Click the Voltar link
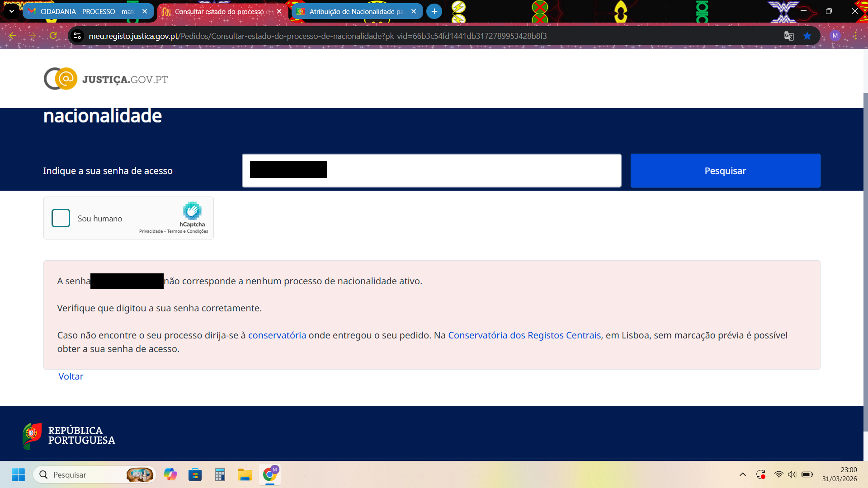Viewport: 868px width, 488px height. [x=71, y=376]
